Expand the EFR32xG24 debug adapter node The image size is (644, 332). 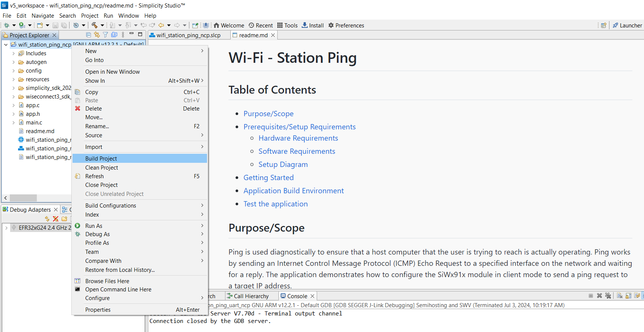click(x=6, y=228)
